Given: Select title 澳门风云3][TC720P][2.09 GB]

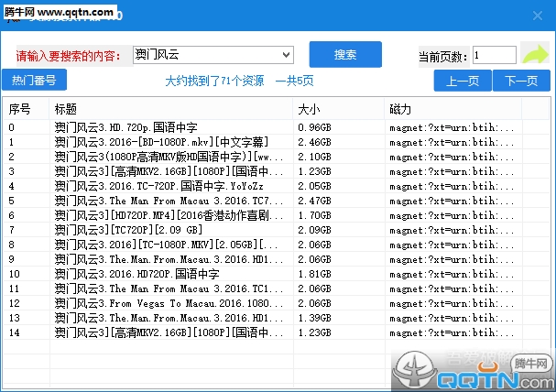Looking at the screenshot, I should coord(128,230).
